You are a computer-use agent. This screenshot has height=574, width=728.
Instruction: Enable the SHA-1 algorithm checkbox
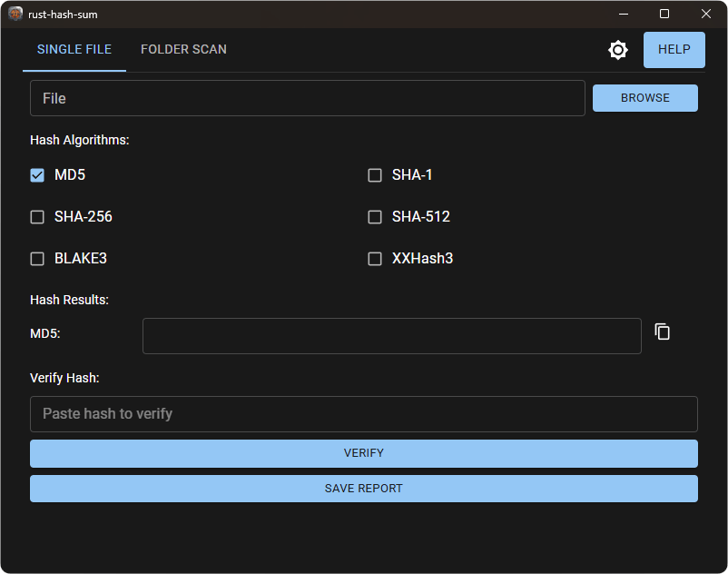click(375, 175)
